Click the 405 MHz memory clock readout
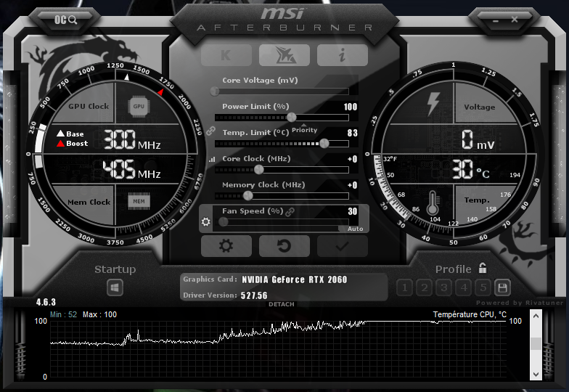 click(x=131, y=170)
